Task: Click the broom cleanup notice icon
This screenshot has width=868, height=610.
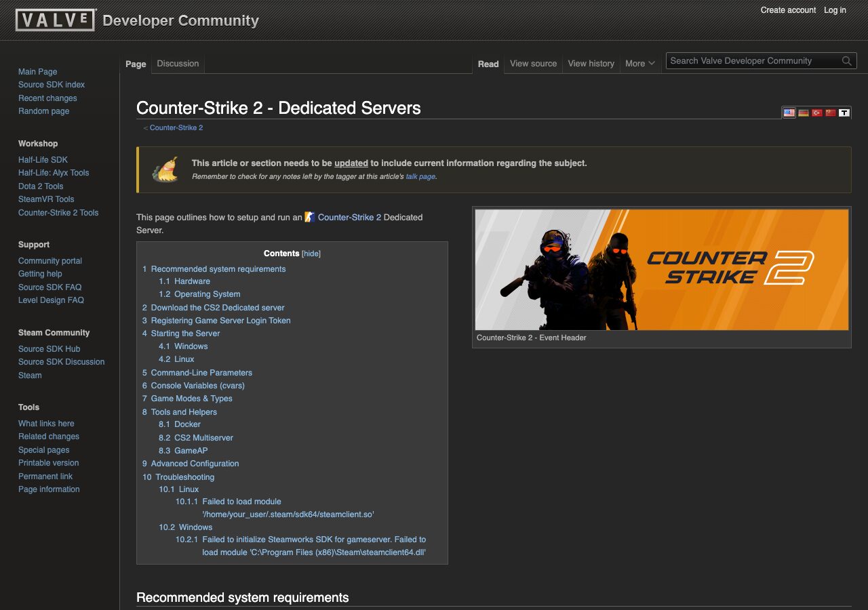Action: [x=165, y=169]
